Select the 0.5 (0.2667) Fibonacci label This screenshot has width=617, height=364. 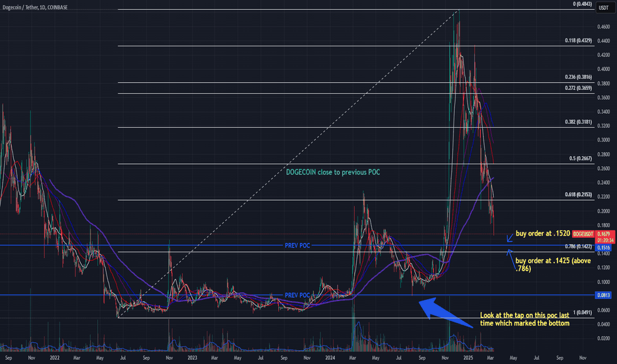581,159
